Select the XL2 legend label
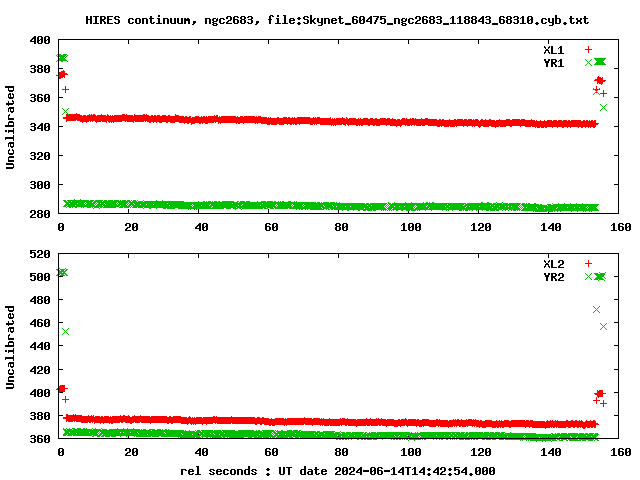Viewport: 640px width, 480px height. tap(553, 264)
